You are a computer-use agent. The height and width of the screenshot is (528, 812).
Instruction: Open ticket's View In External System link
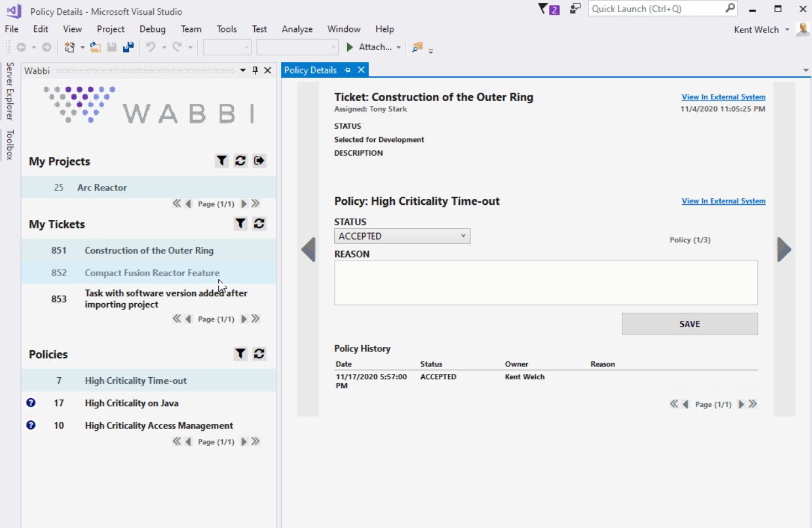(723, 97)
